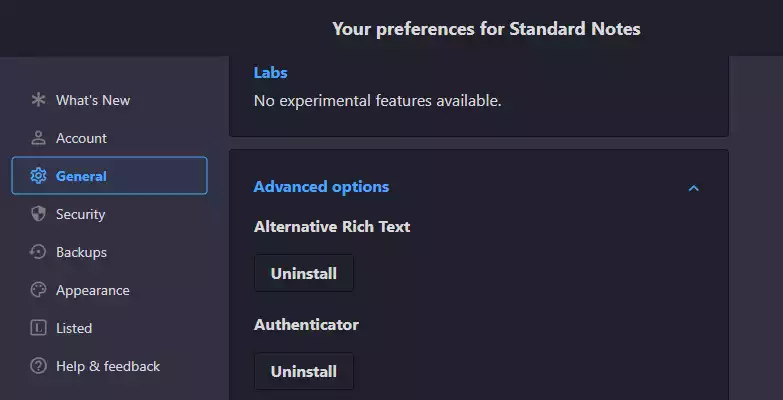Uninstall the Authenticator component
The height and width of the screenshot is (400, 783).
tap(303, 371)
